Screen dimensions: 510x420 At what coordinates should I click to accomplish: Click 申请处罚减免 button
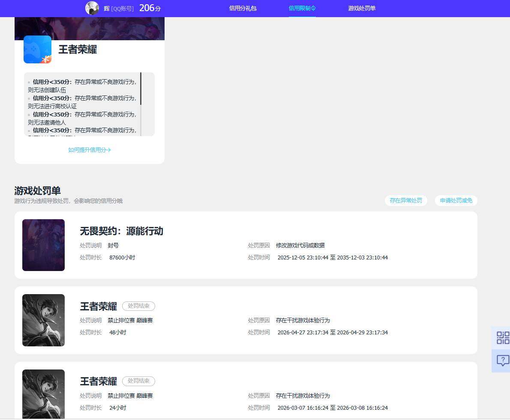coord(456,200)
